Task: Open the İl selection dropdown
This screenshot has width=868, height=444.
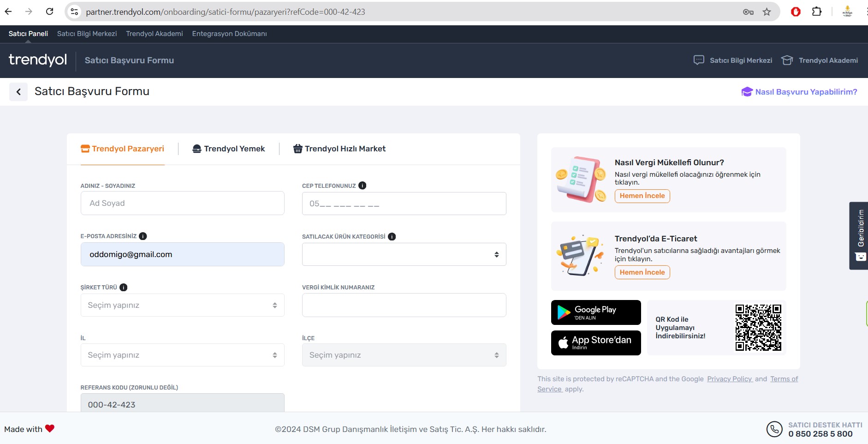Action: [x=183, y=355]
